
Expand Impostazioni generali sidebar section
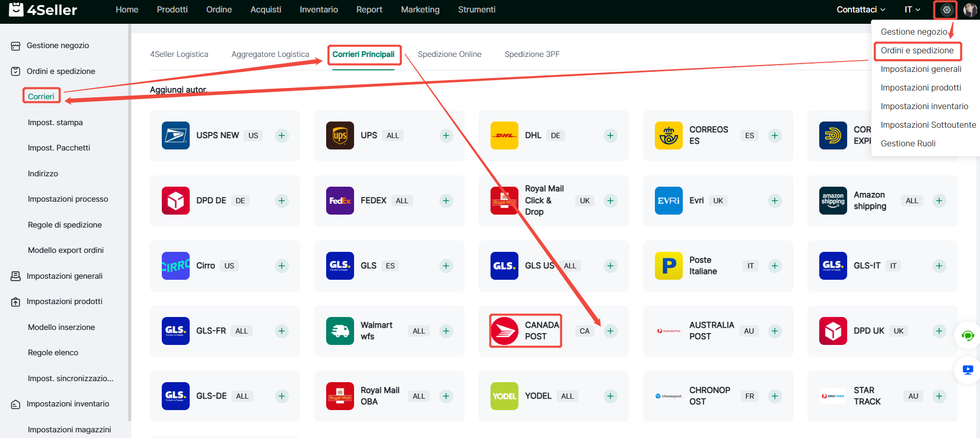click(65, 276)
